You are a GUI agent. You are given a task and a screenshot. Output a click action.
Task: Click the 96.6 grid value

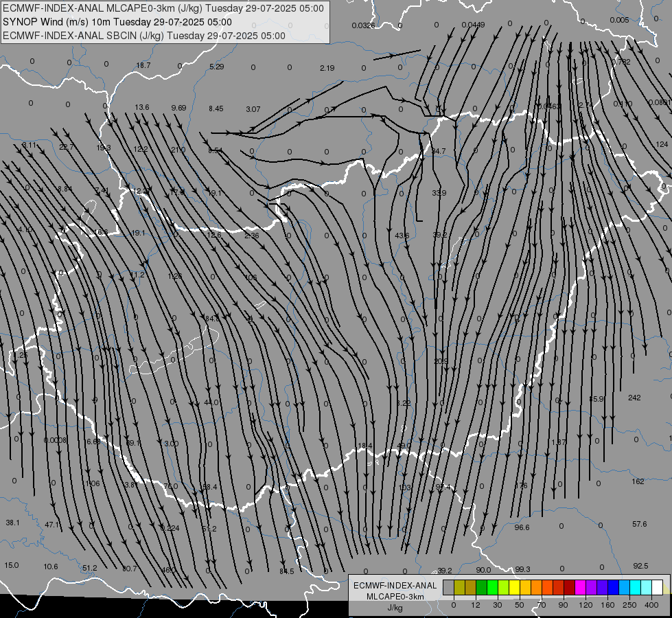click(x=522, y=527)
